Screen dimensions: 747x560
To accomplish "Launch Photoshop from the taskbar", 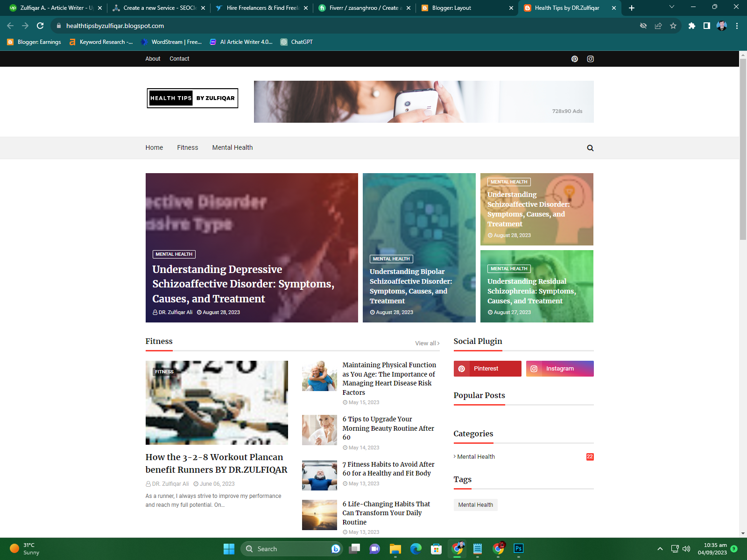I will [x=518, y=549].
